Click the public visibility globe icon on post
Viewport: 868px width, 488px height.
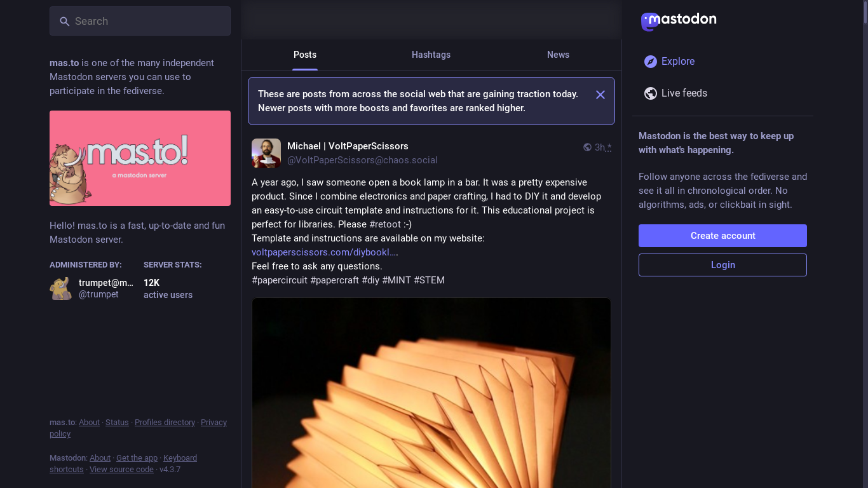587,147
